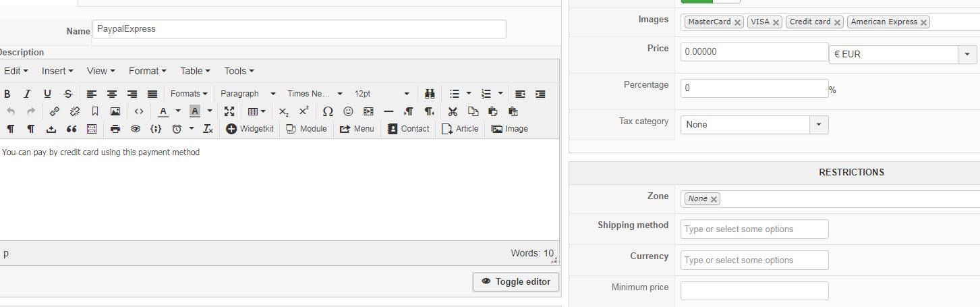Toggle bold formatting in the editor
980x307 pixels.
[7, 94]
